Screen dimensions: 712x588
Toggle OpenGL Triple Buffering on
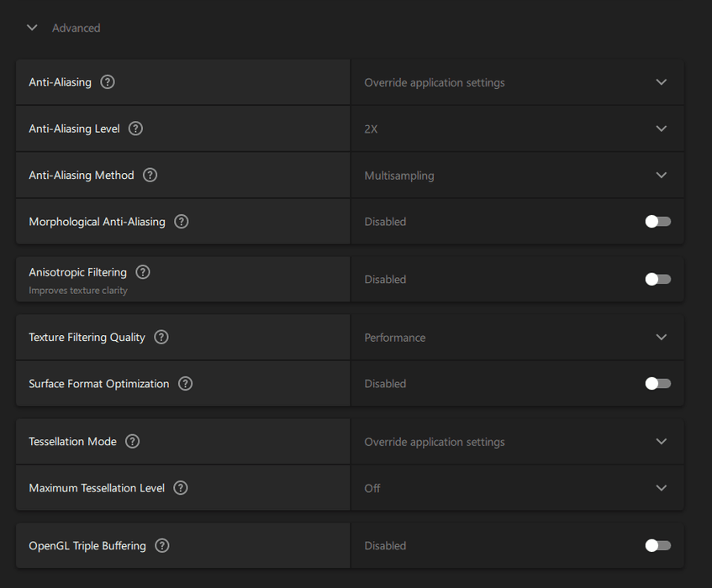pos(657,546)
